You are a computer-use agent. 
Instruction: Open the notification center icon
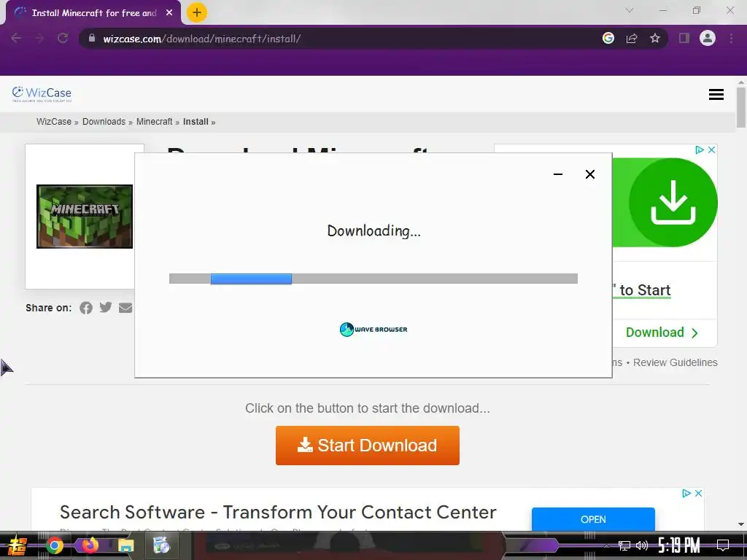(x=723, y=545)
